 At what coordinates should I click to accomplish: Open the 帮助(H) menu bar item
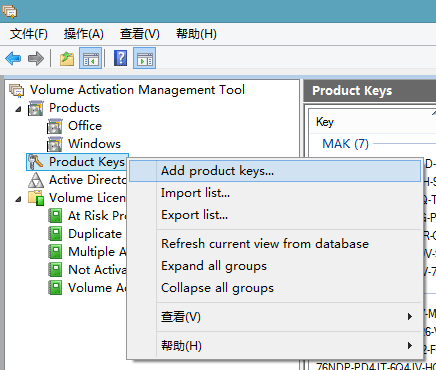tap(196, 34)
